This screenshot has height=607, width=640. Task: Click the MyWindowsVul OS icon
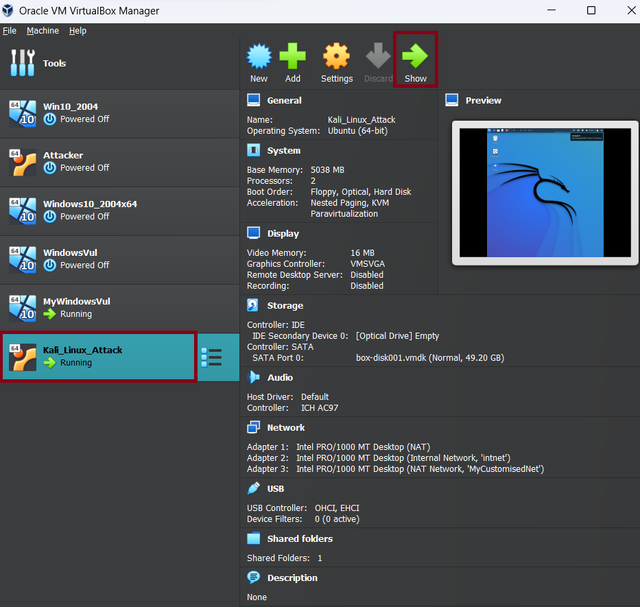click(x=22, y=308)
